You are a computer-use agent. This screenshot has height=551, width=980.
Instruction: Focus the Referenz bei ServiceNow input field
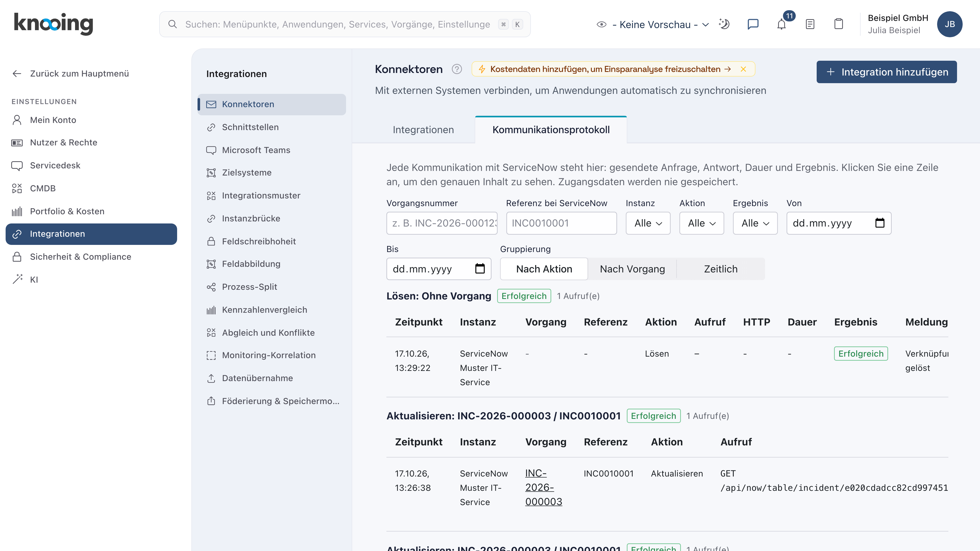click(561, 223)
